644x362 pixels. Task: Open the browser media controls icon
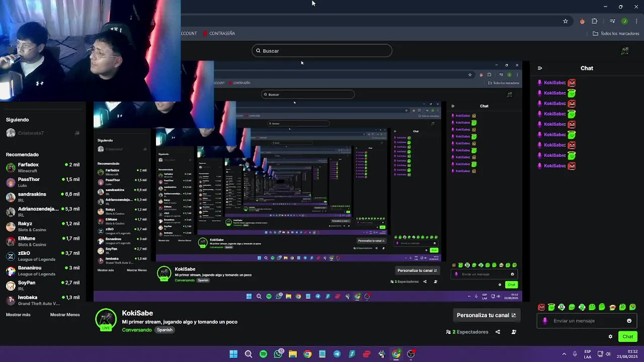click(612, 21)
